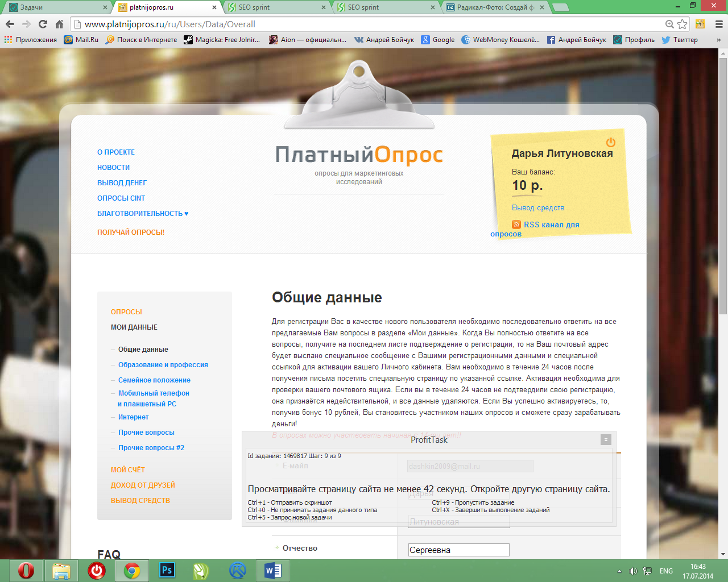Open МОИ ДАННЫЕ in the sidebar

tap(134, 327)
